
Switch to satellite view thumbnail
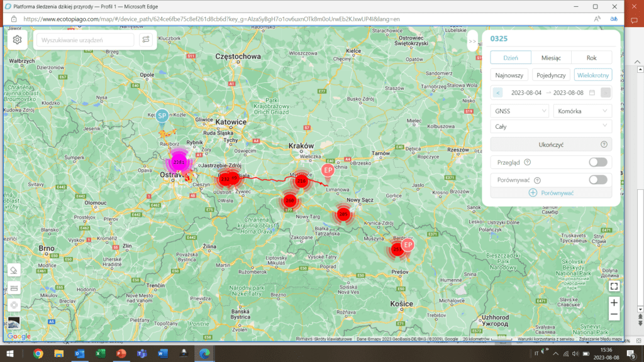click(14, 323)
